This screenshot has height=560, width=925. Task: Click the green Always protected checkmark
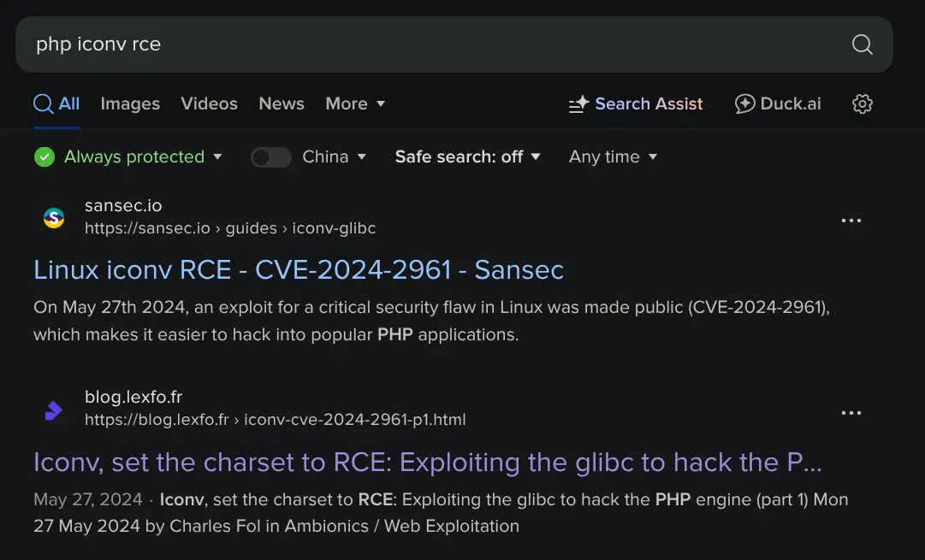(44, 157)
